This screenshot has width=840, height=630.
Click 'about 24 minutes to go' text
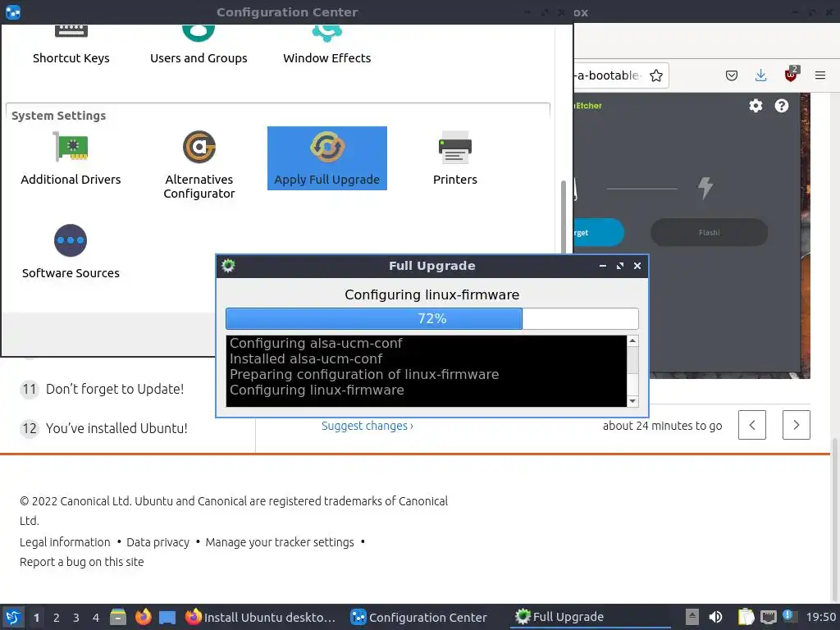[x=662, y=426]
